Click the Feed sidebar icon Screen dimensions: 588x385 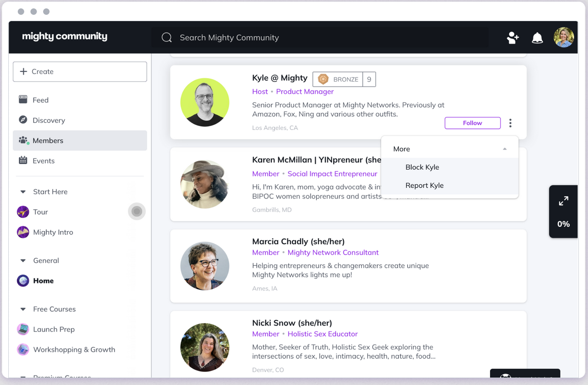click(x=23, y=100)
